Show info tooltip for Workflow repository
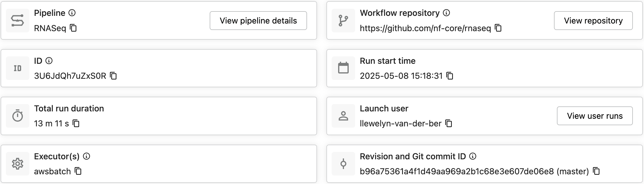The height and width of the screenshot is (184, 644). tap(446, 13)
